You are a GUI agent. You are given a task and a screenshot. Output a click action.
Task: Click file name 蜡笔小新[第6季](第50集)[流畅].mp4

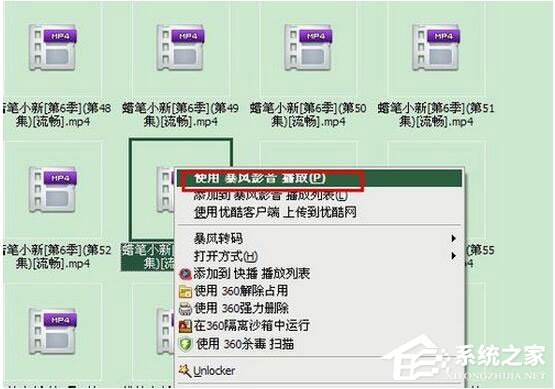tap(308, 115)
